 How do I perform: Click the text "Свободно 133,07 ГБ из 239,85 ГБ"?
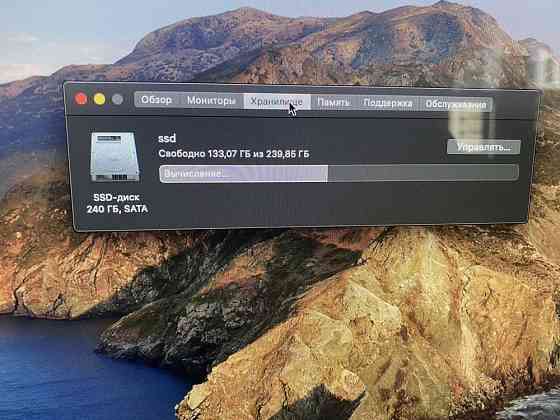tap(234, 154)
